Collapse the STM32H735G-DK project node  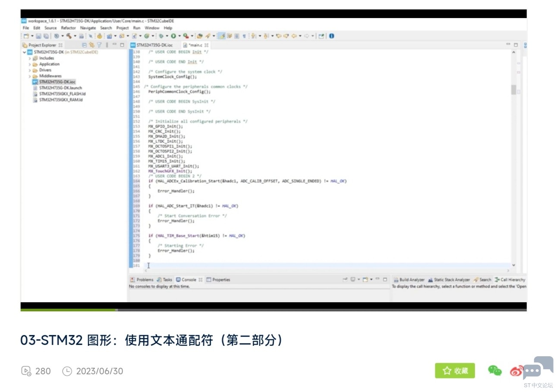point(25,52)
